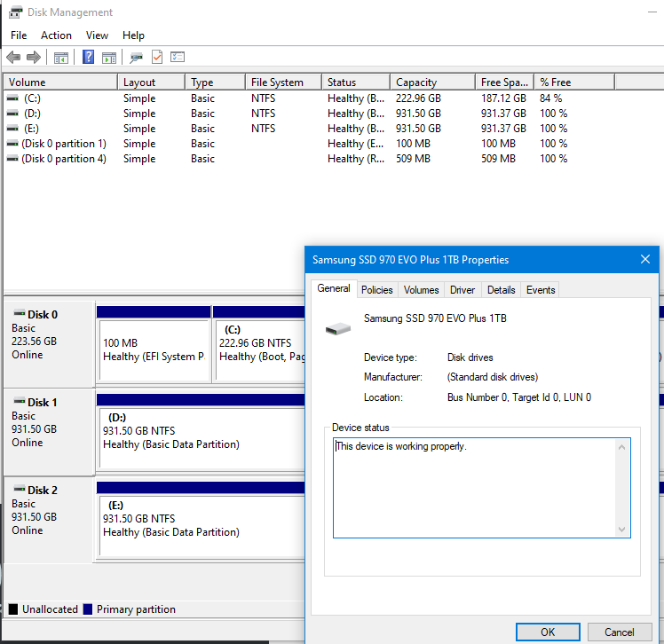Sort by the Free Space column header

pos(504,82)
